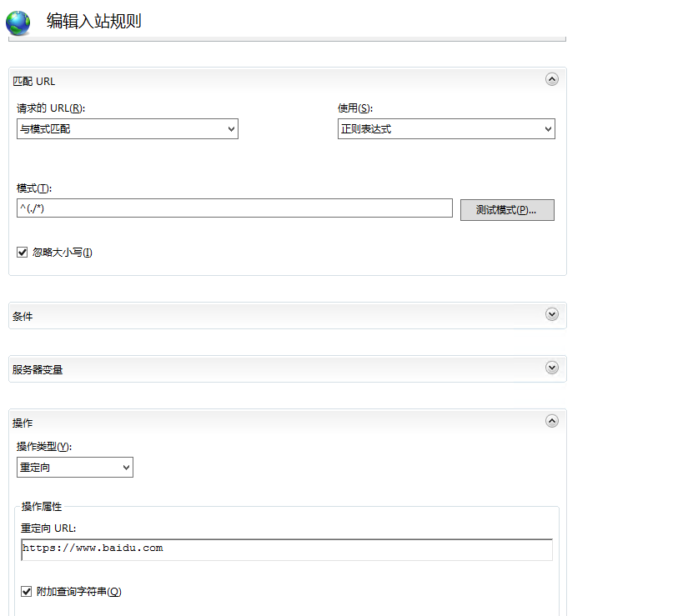Screen dimensions: 688x616
Task: Click the 匹配 URL section title text
Action: 34,81
